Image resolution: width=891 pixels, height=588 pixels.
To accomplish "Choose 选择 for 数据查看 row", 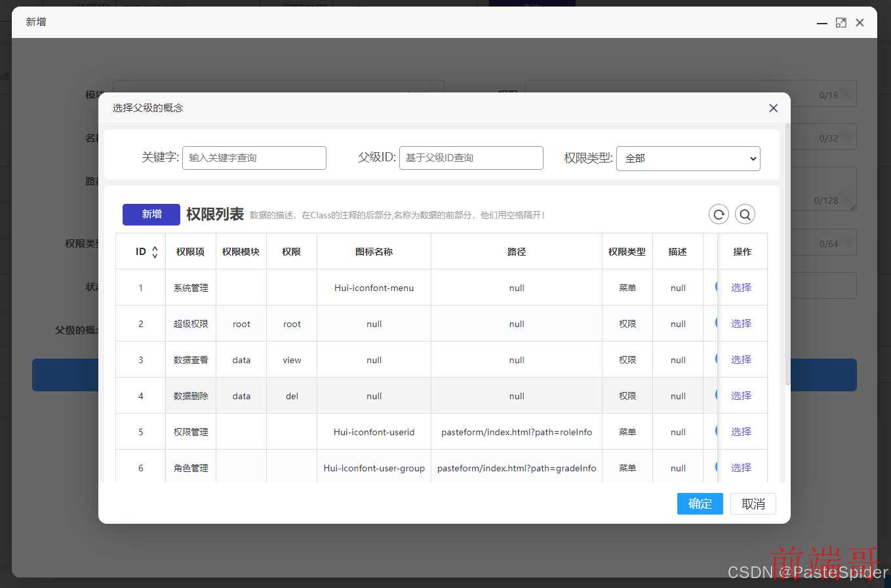I will (742, 360).
